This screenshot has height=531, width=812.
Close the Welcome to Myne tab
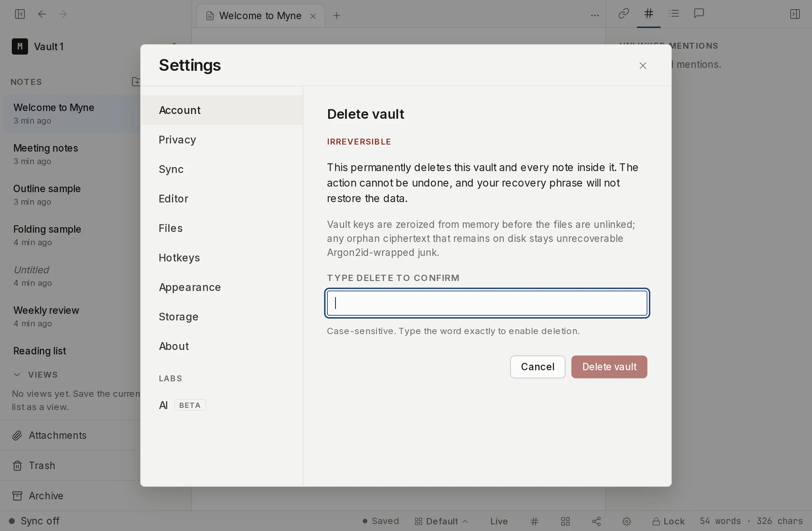tap(313, 16)
